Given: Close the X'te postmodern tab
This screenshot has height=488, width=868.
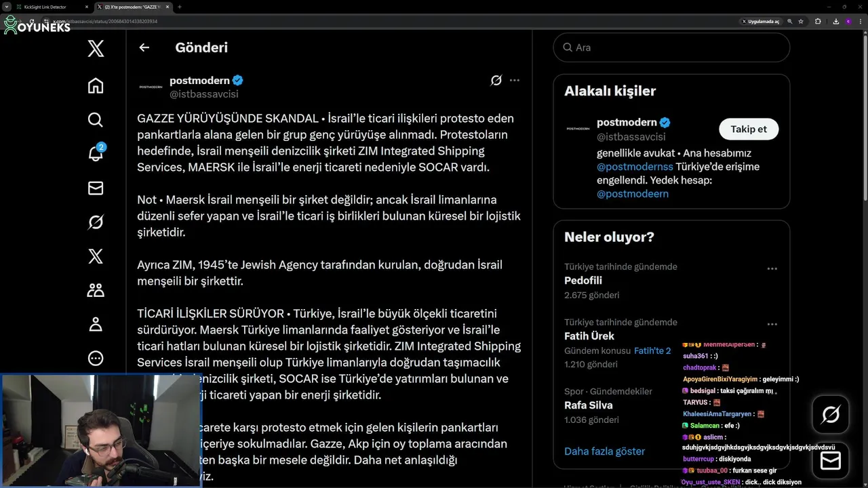Looking at the screenshot, I should (x=167, y=7).
